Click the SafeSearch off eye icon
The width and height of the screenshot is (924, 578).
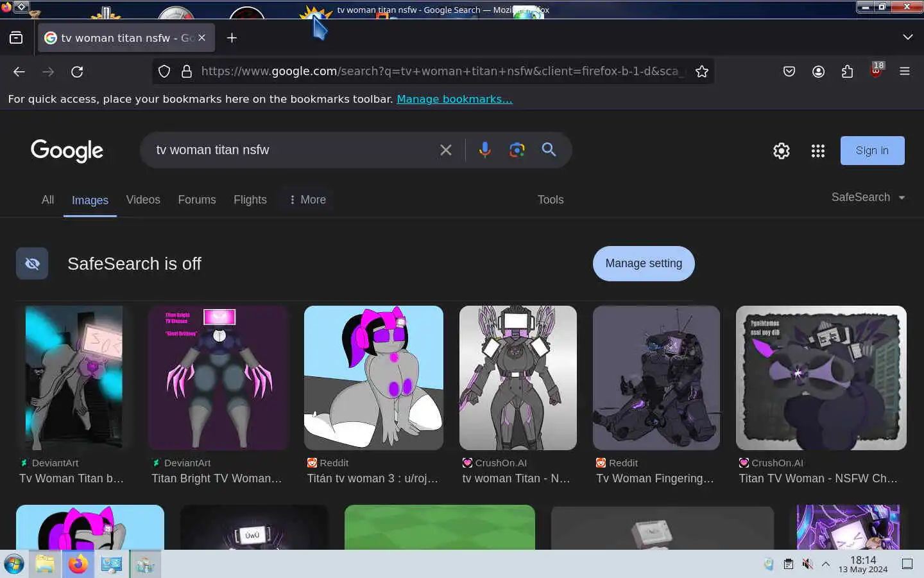point(32,263)
